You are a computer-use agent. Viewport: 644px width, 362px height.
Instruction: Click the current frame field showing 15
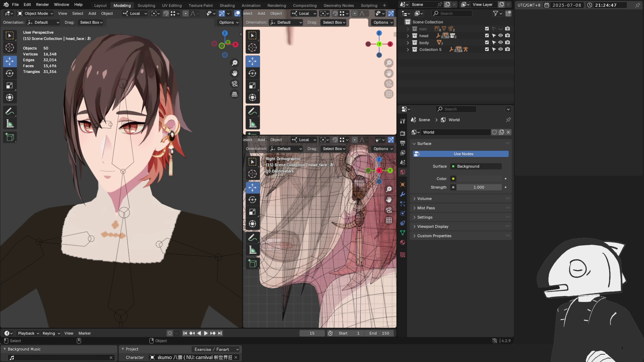coord(312,333)
